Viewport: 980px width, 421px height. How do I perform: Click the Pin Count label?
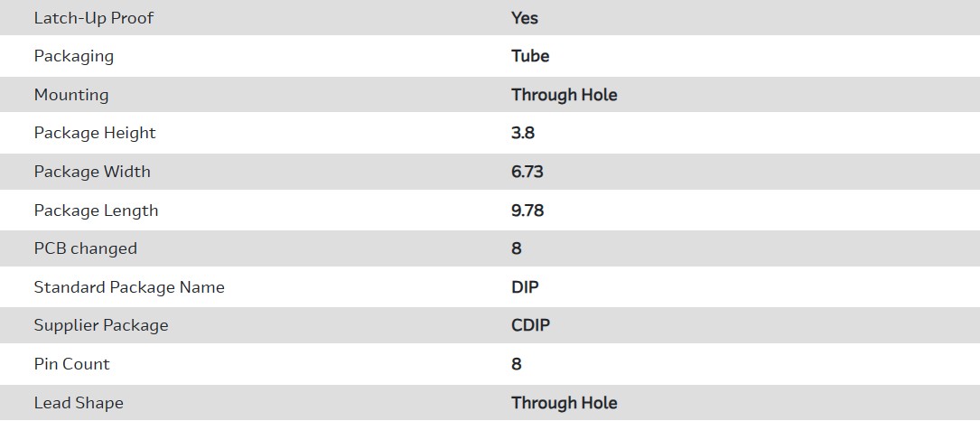click(71, 364)
